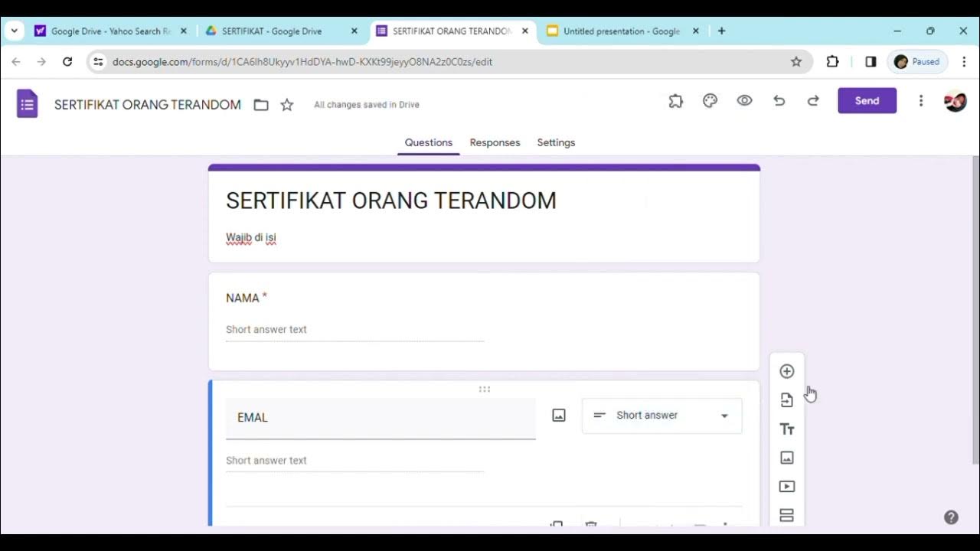
Task: Move form to folder icon
Action: [x=261, y=105]
